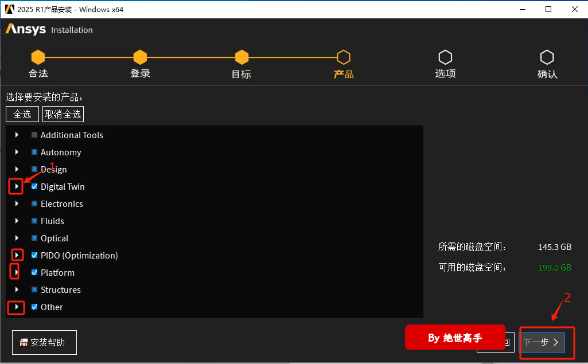Click the "所需的磁盘空间:" label
The image size is (588, 364).
472,246
